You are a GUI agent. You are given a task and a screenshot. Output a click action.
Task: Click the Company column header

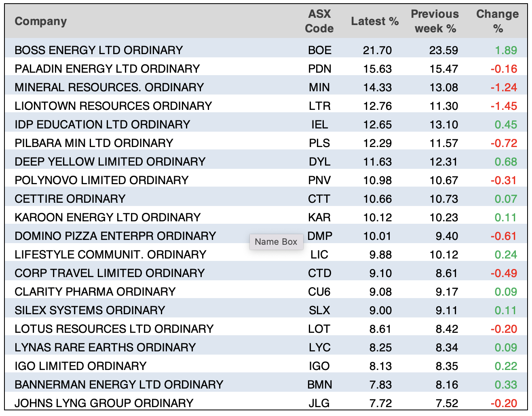[x=41, y=21]
